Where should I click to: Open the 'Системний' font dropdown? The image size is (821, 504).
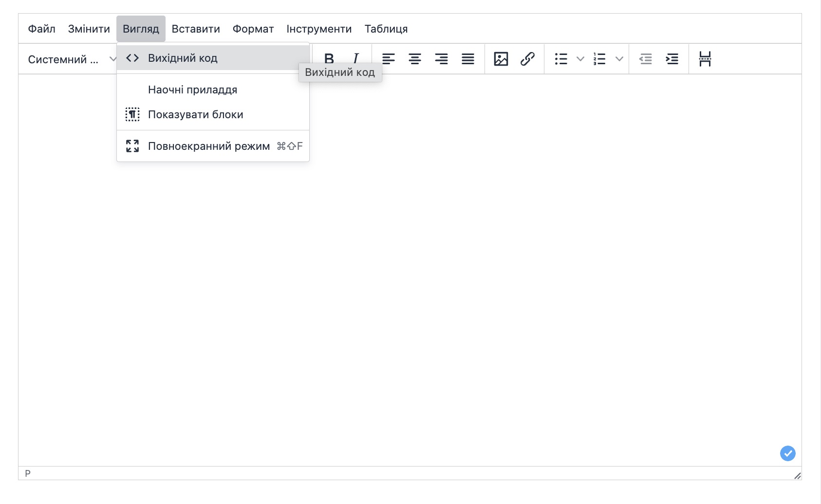(68, 59)
